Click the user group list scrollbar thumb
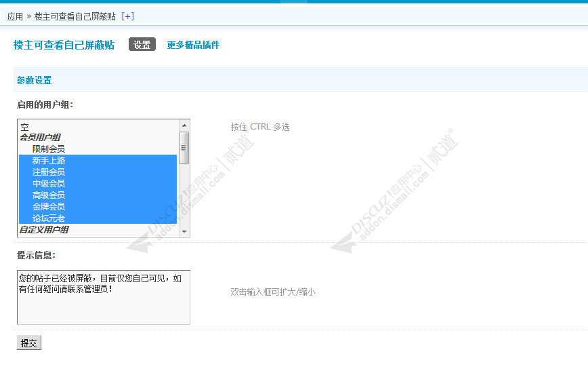588x390 pixels. (x=184, y=148)
